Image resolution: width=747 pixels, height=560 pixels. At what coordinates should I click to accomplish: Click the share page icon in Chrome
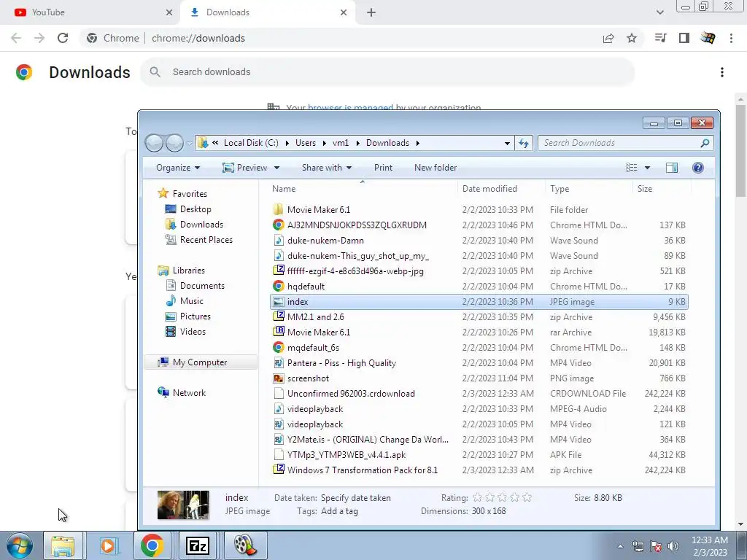pyautogui.click(x=608, y=38)
